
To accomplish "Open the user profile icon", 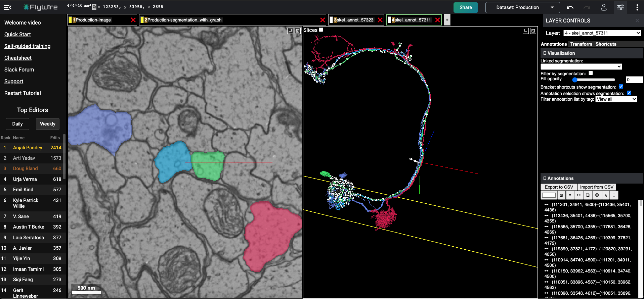I will click(x=604, y=7).
